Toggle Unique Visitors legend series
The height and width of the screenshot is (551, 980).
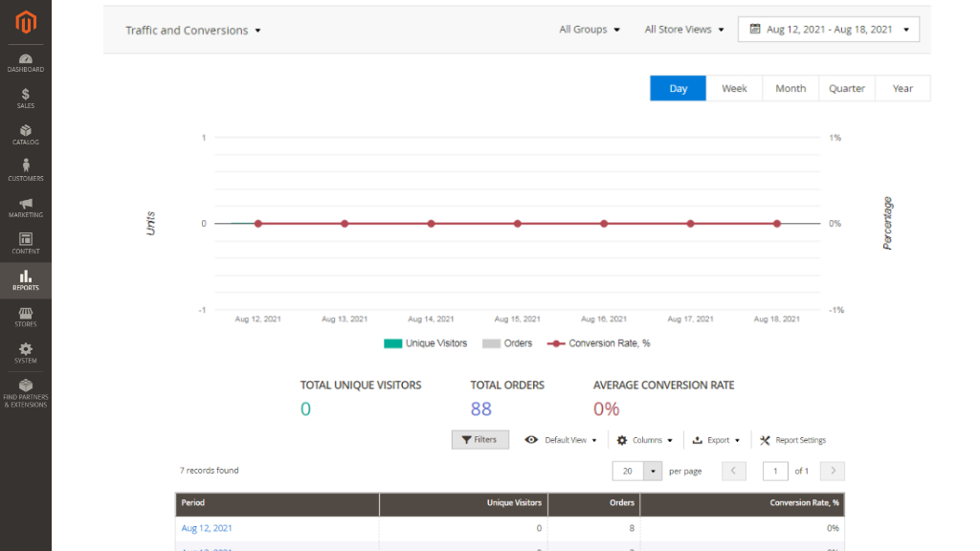(x=426, y=343)
